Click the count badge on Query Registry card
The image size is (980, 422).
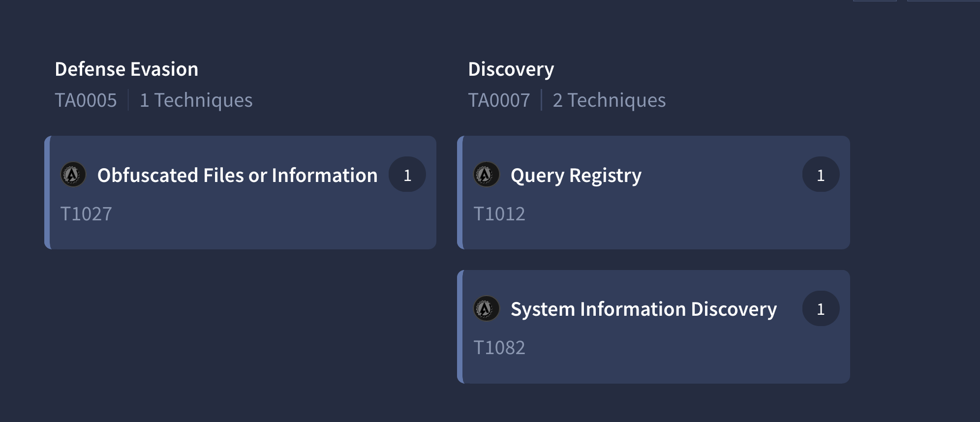(821, 175)
